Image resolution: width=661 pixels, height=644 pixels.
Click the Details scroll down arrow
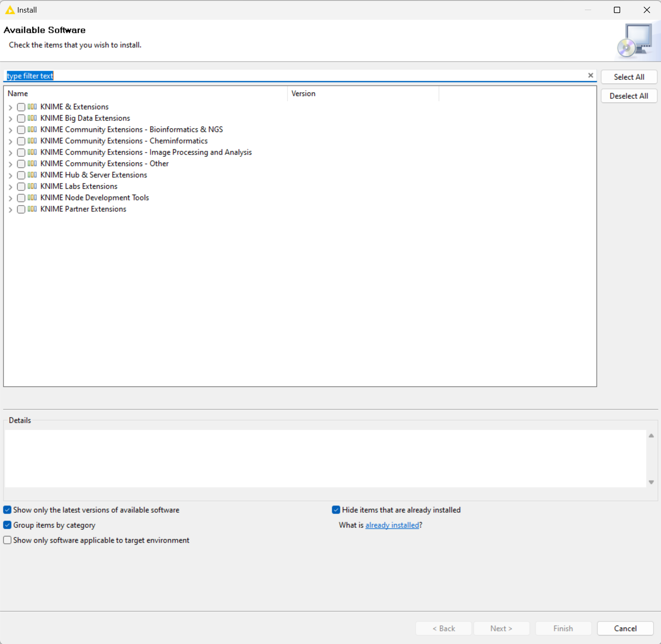click(x=651, y=482)
